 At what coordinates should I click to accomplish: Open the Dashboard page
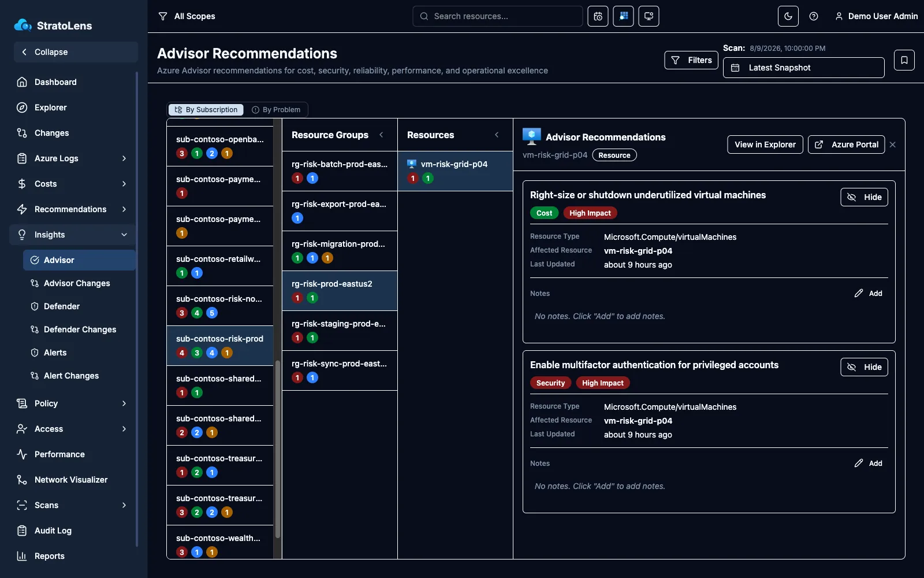point(74,82)
